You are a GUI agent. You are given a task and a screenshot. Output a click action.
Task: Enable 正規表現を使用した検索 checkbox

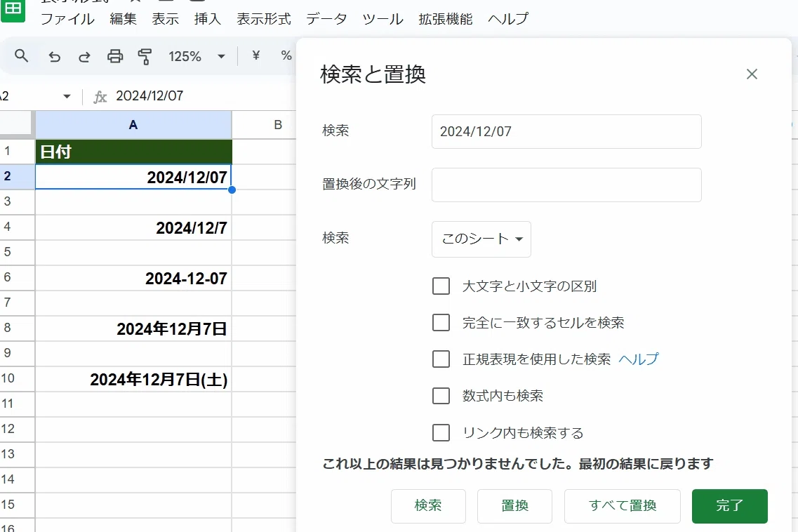[441, 359]
